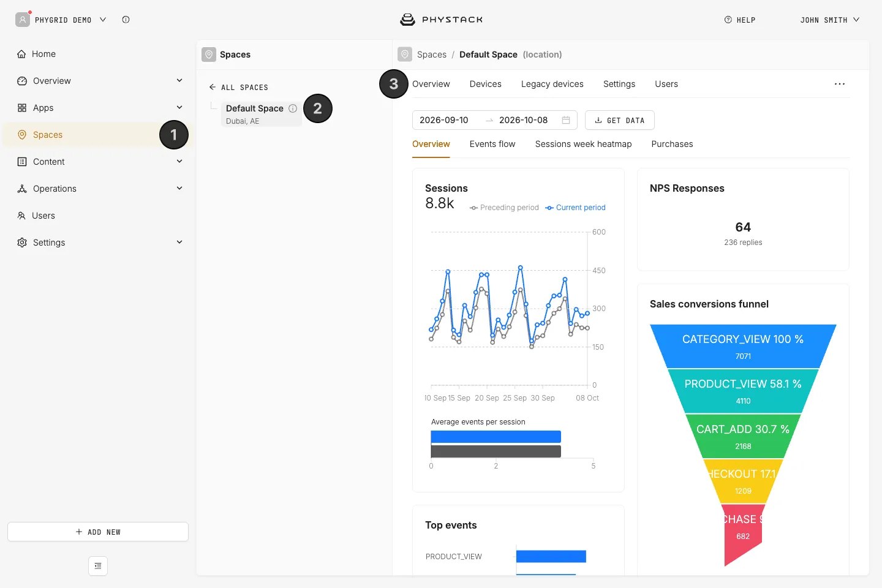Select the Spaces location pin icon in sidebar
Screen dimensions: 882x588
pos(22,135)
